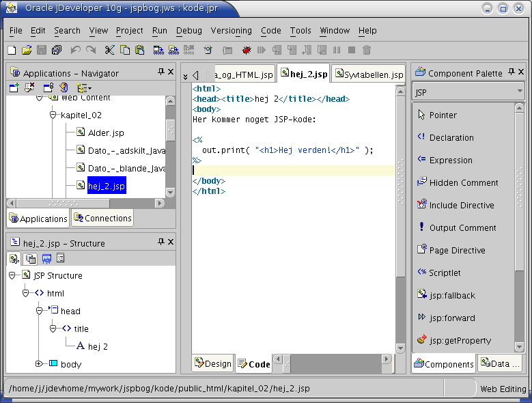
Task: Open the Versioning menu
Action: pyautogui.click(x=231, y=31)
